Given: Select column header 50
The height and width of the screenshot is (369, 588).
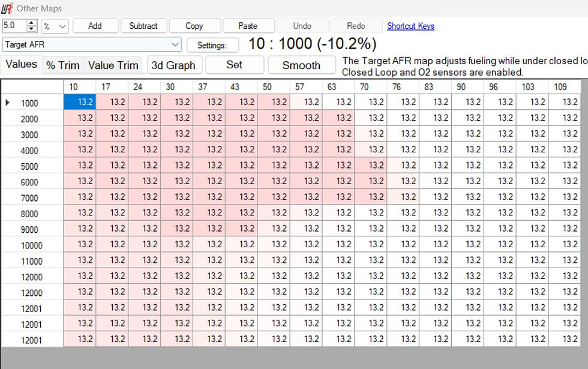Looking at the screenshot, I should point(274,87).
